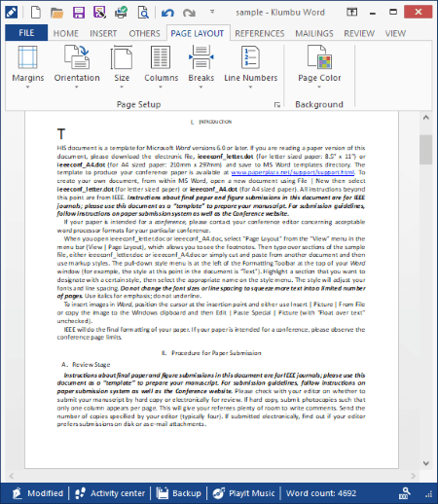Click the Modified status label
438x504 pixels.
(x=46, y=493)
